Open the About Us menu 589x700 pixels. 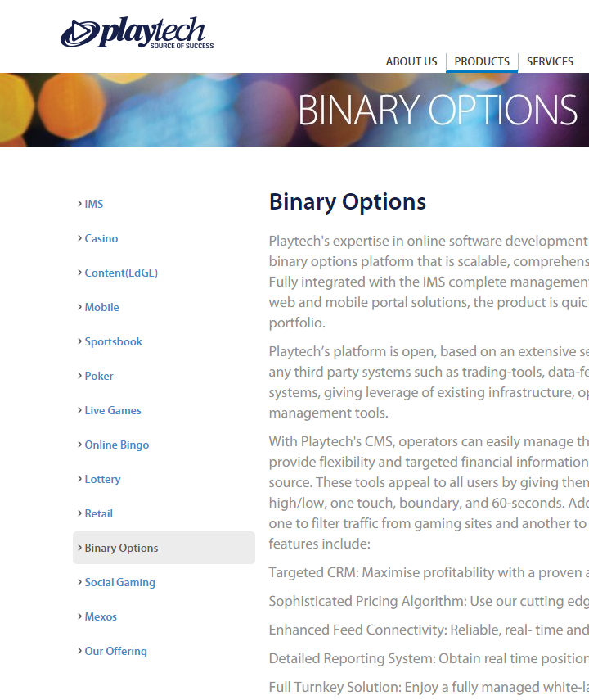coord(411,61)
